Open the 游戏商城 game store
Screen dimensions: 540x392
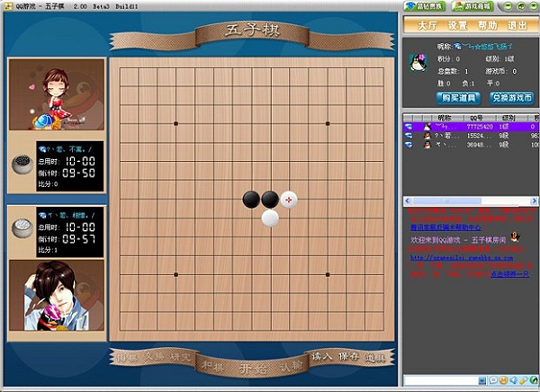tap(481, 5)
